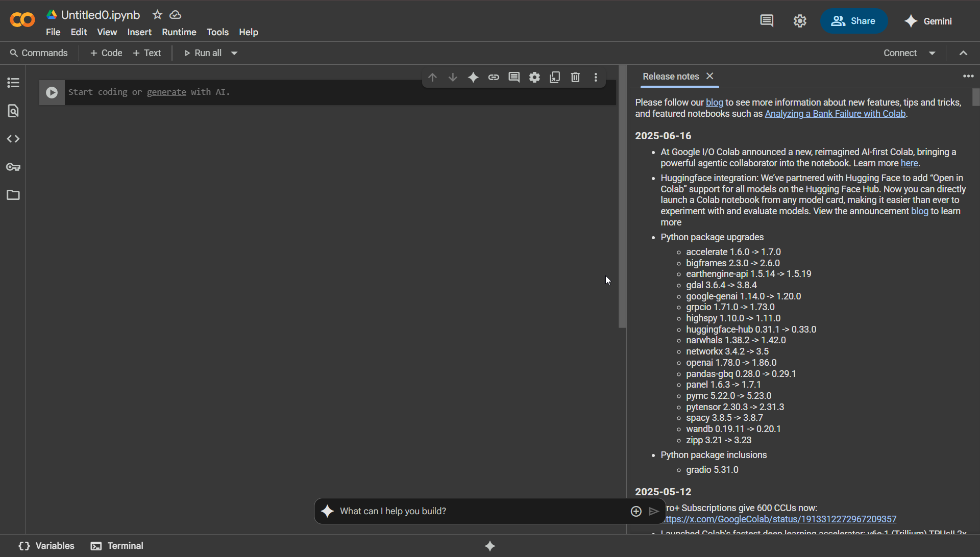Screen dimensions: 980x557
Task: Add a Text cell
Action: (147, 53)
